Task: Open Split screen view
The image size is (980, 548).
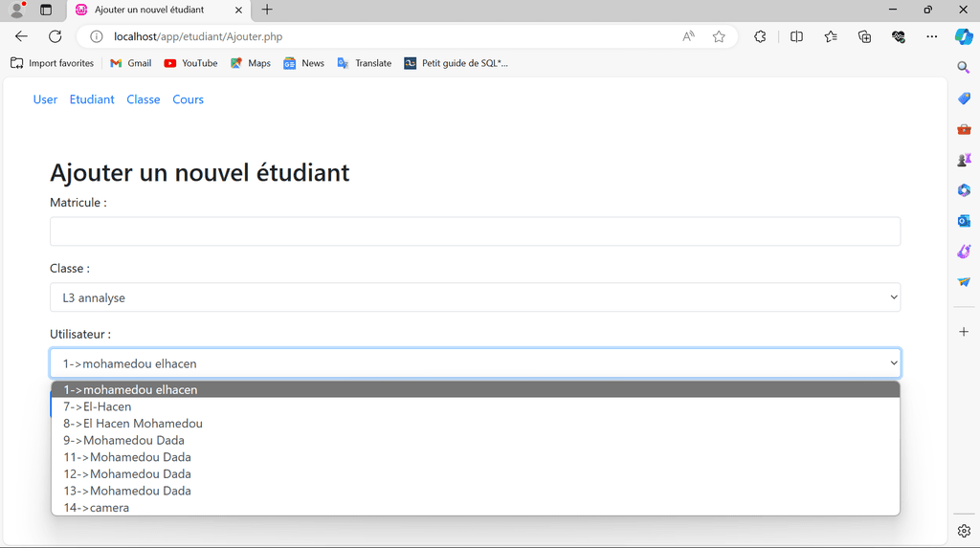Action: (796, 36)
